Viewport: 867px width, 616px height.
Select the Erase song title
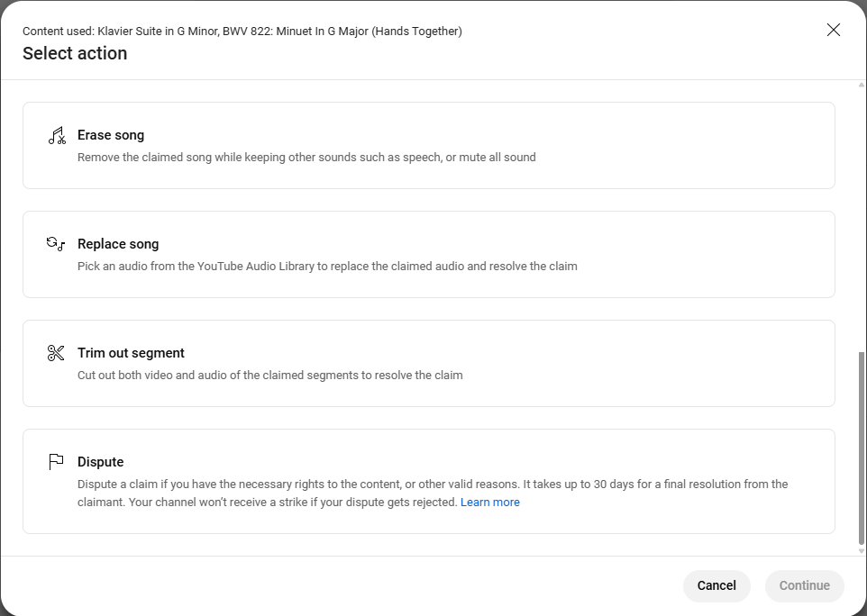coord(111,135)
